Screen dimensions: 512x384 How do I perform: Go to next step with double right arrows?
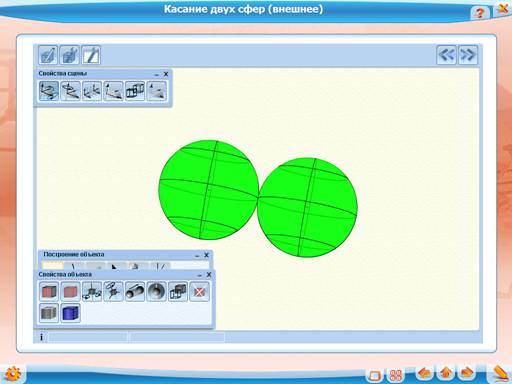pyautogui.click(x=468, y=55)
